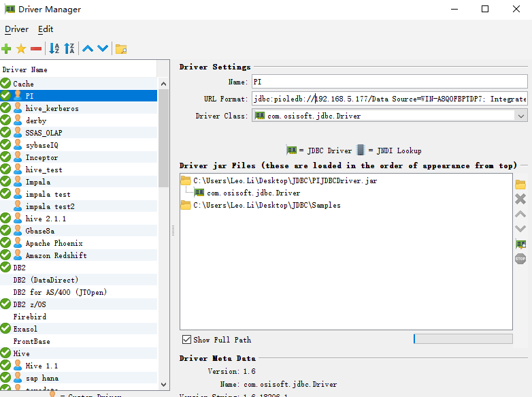This screenshot has width=532, height=397.
Task: Click the URL Format input field
Action: pyautogui.click(x=390, y=99)
